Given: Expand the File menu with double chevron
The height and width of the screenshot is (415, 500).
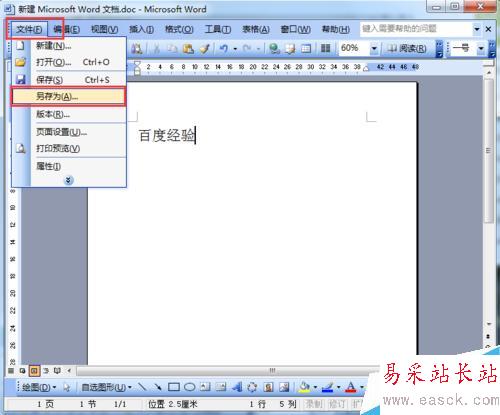Looking at the screenshot, I should click(x=68, y=180).
